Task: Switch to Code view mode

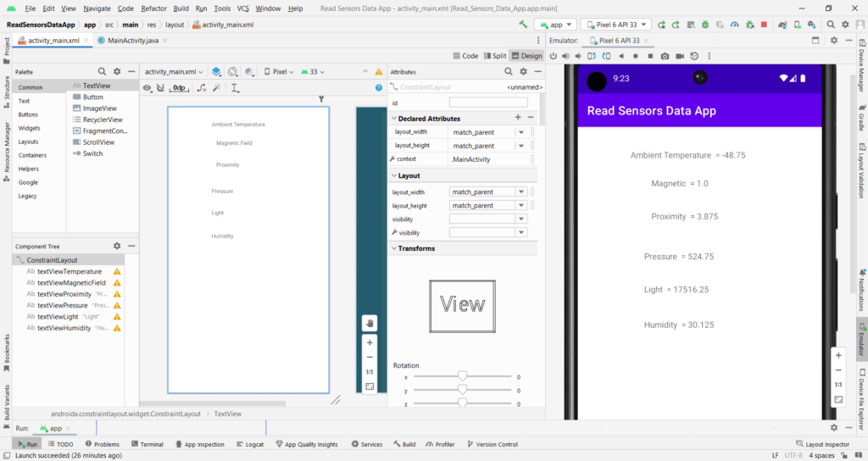Action: [x=465, y=55]
